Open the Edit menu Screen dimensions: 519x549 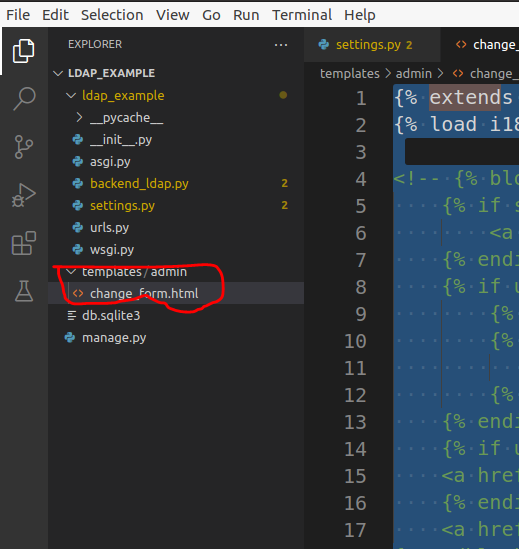click(55, 15)
